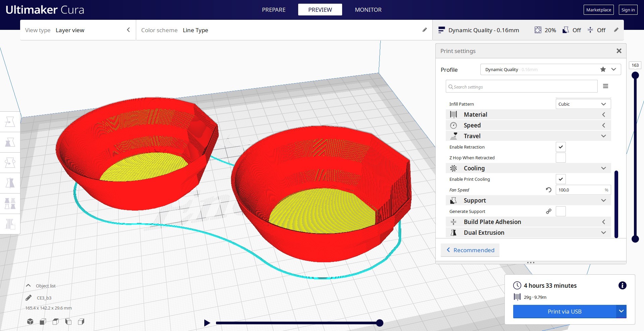
Task: Close the Print settings panel
Action: point(619,51)
